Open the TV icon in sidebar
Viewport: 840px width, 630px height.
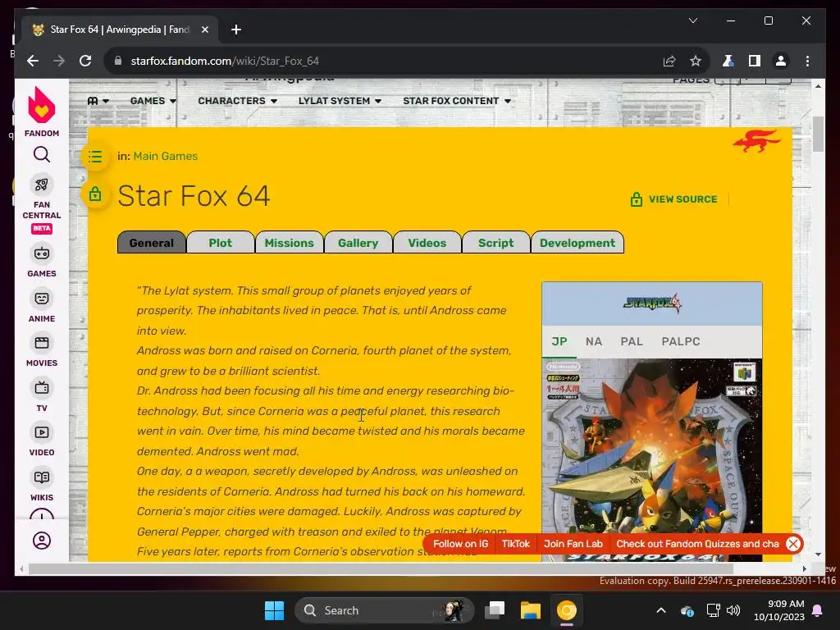pyautogui.click(x=42, y=387)
